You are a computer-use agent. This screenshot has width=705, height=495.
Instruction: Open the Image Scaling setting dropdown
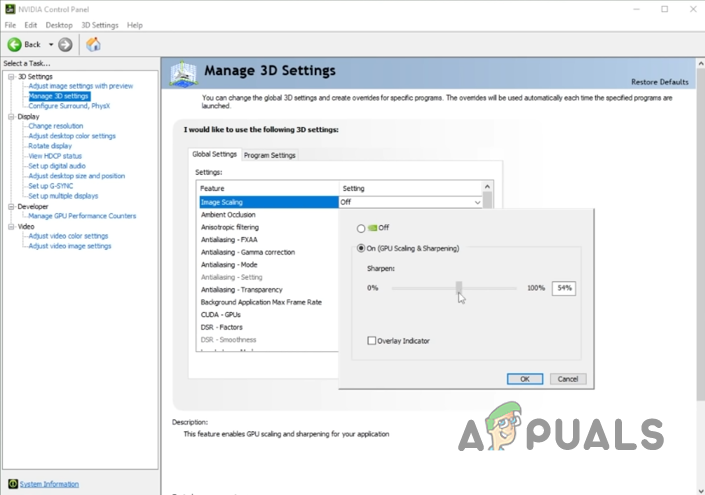(x=477, y=203)
